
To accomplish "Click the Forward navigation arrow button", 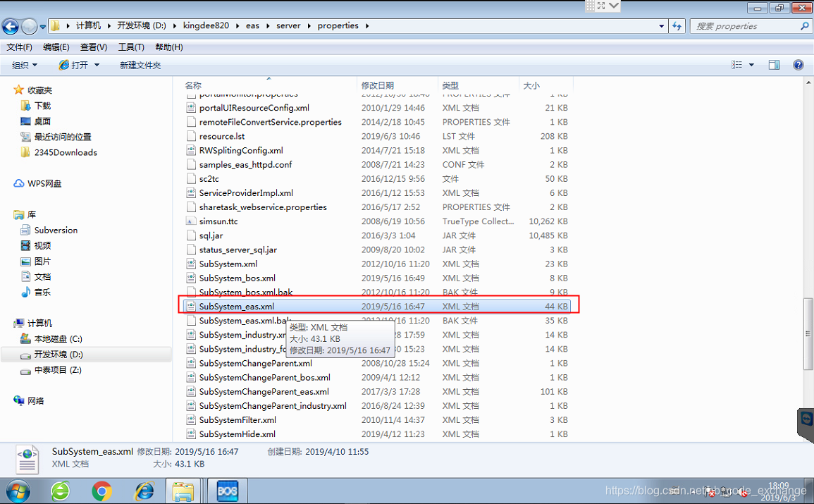I will (30, 26).
